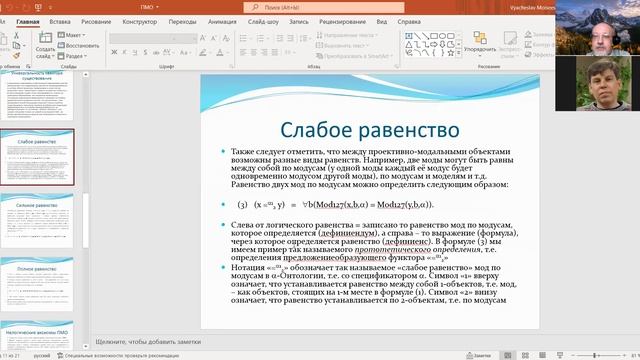Viewport: 640px width, 360px height.
Task: Increase list indent level icon
Action: click(x=290, y=38)
